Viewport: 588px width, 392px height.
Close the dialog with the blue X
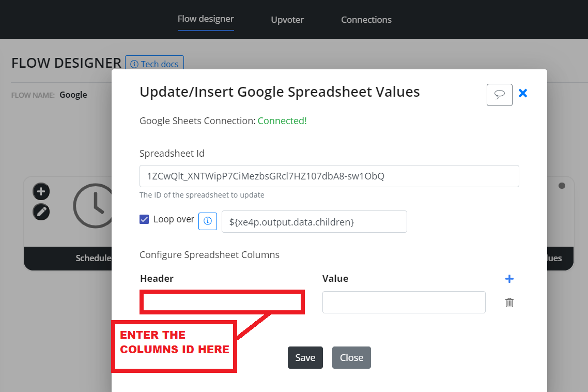click(x=523, y=93)
